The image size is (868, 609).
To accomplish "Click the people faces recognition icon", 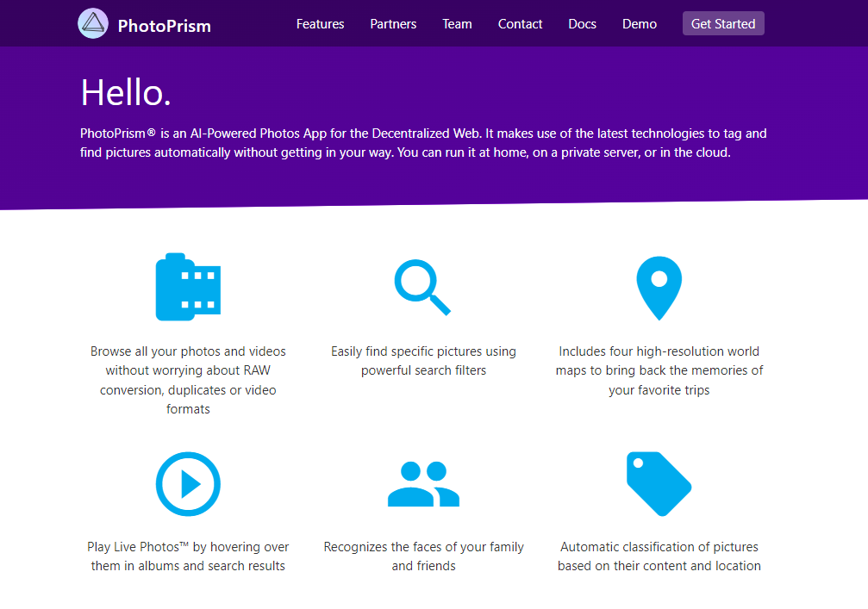I will (423, 484).
